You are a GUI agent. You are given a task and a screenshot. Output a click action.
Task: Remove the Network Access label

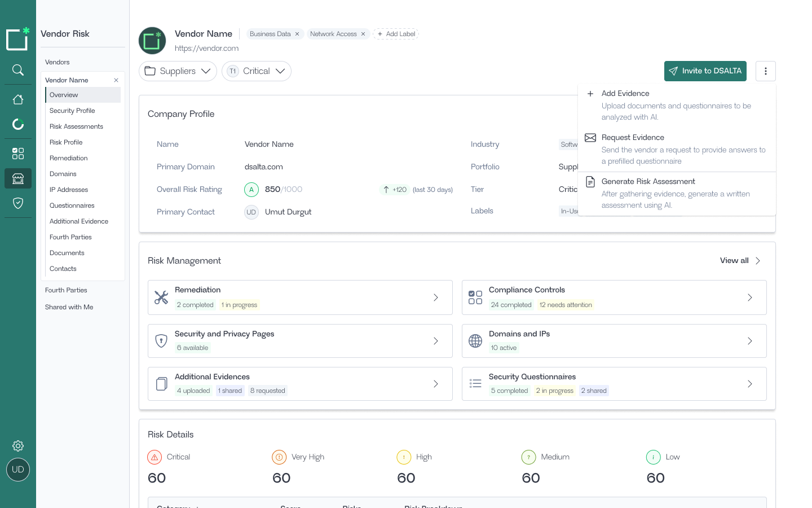click(x=363, y=34)
